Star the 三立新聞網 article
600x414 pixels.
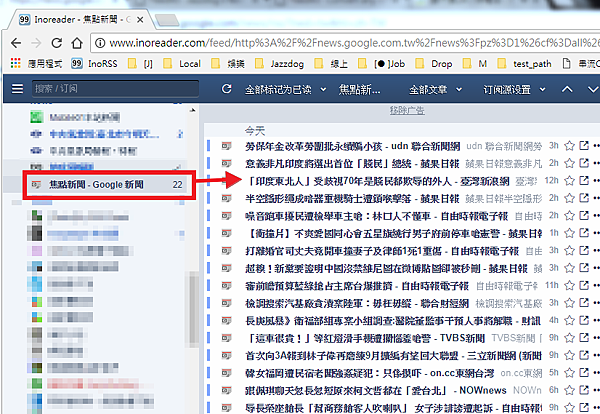[x=570, y=355]
